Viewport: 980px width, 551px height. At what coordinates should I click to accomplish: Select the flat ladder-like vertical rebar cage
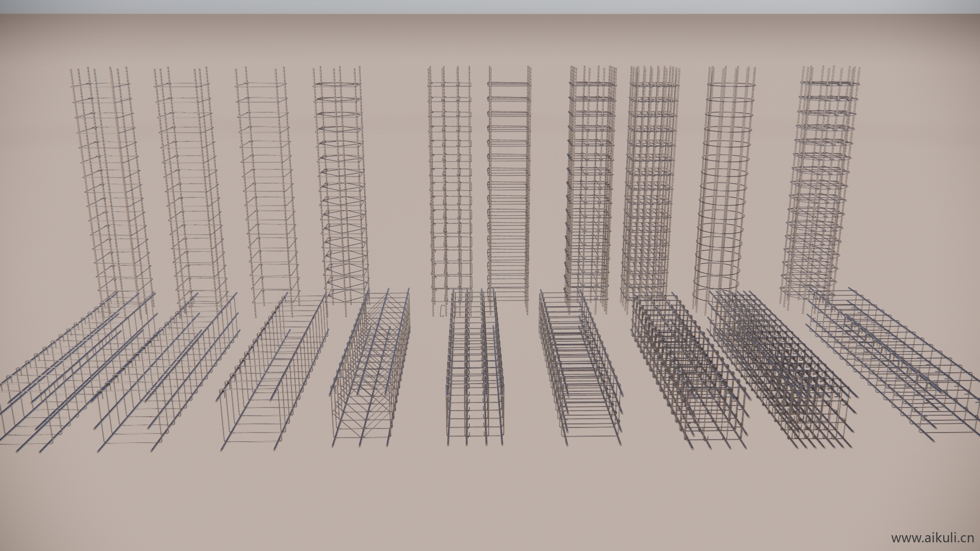click(x=508, y=179)
